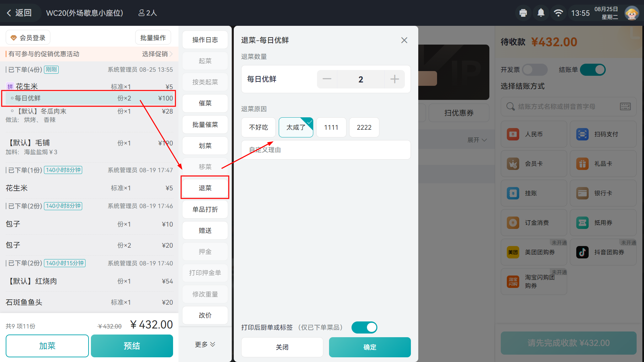Click the keyboard icon in payment search

pyautogui.click(x=625, y=107)
